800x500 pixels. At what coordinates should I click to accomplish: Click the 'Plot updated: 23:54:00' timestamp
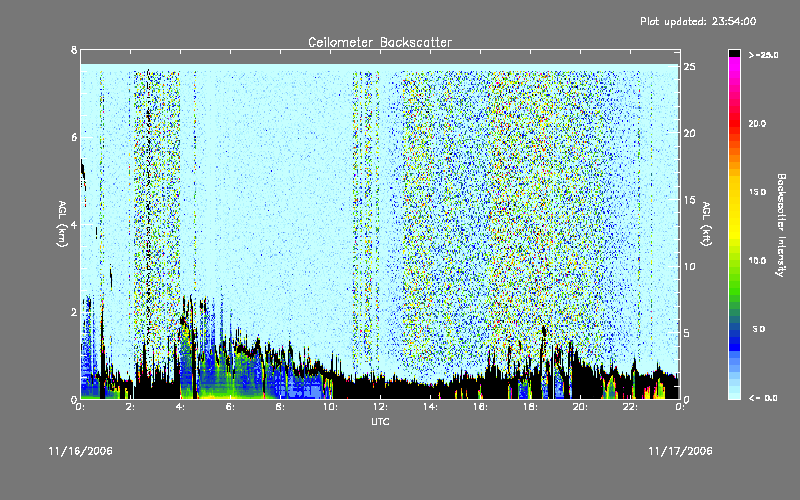tap(698, 21)
